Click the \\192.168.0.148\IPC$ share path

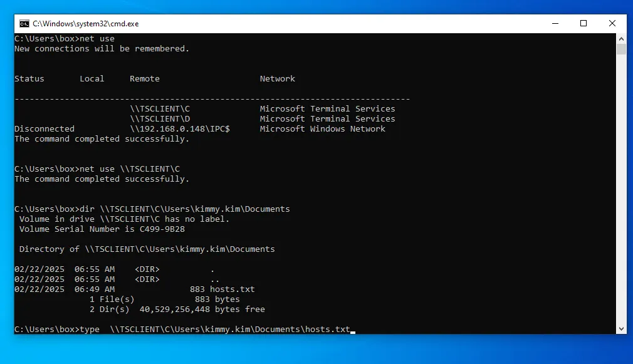(x=180, y=128)
